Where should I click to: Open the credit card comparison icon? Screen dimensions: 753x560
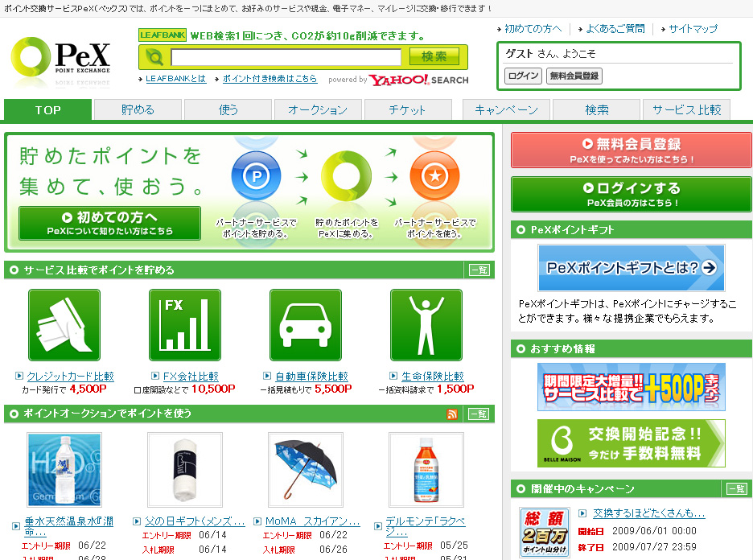tap(64, 325)
